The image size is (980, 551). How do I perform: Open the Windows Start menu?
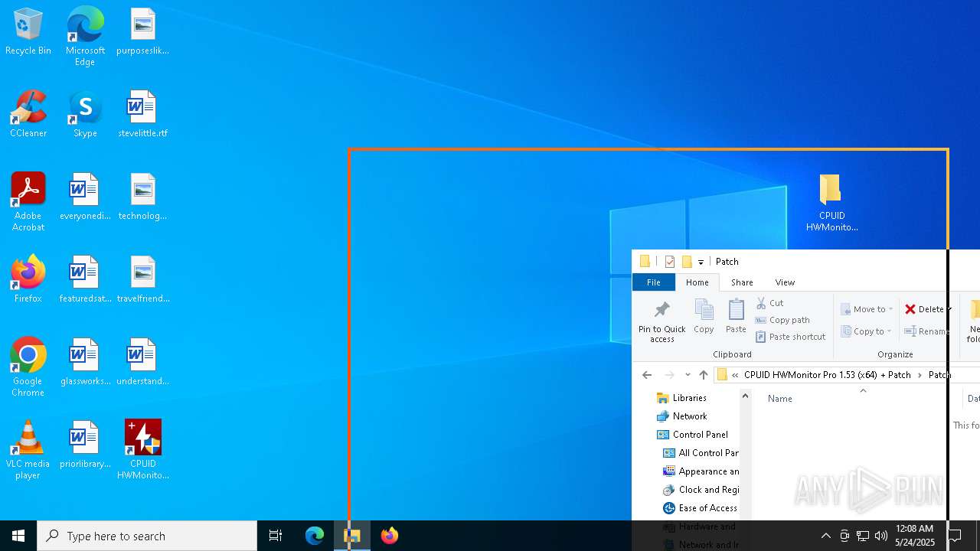tap(18, 536)
